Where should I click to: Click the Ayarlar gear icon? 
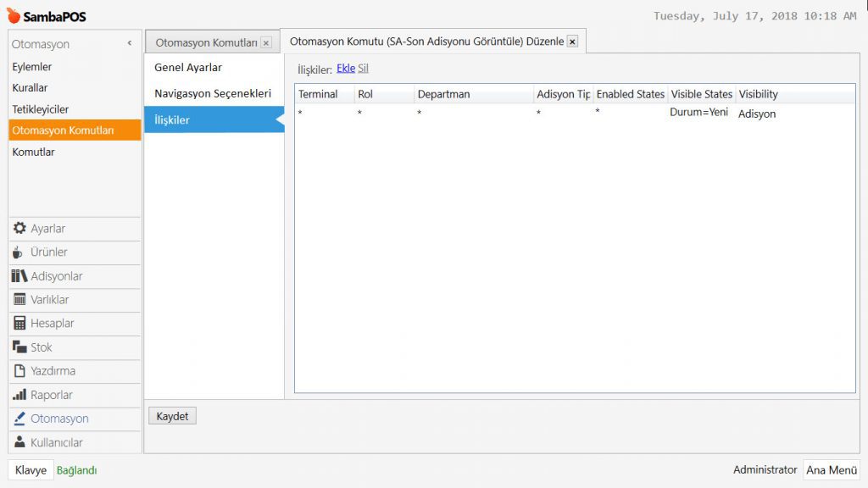(19, 229)
